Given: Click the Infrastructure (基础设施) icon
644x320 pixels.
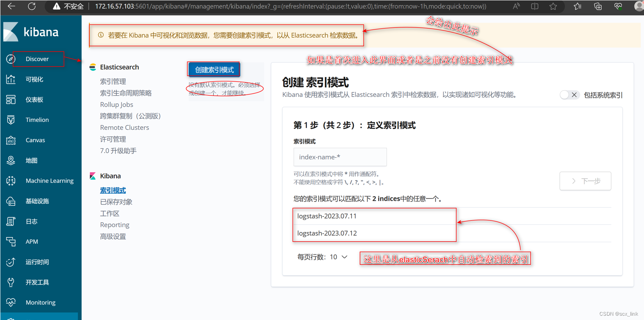Looking at the screenshot, I should pos(11,201).
